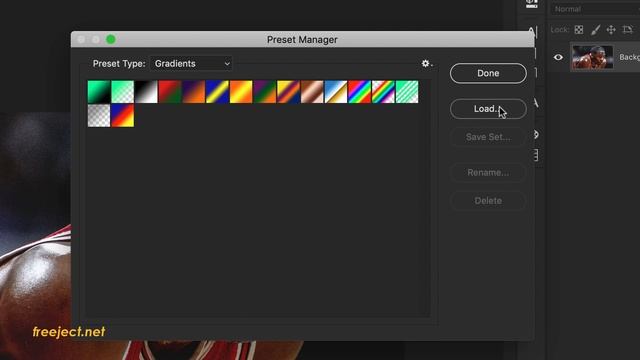640x360 pixels.
Task: Select the black-to-white gradient swatch
Action: coord(147,92)
